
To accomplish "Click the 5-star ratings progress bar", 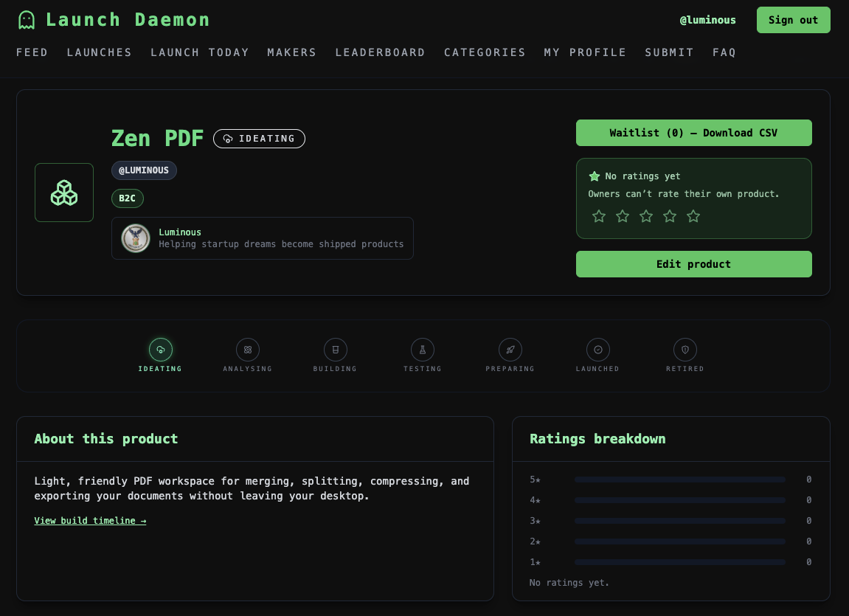I will (x=679, y=479).
